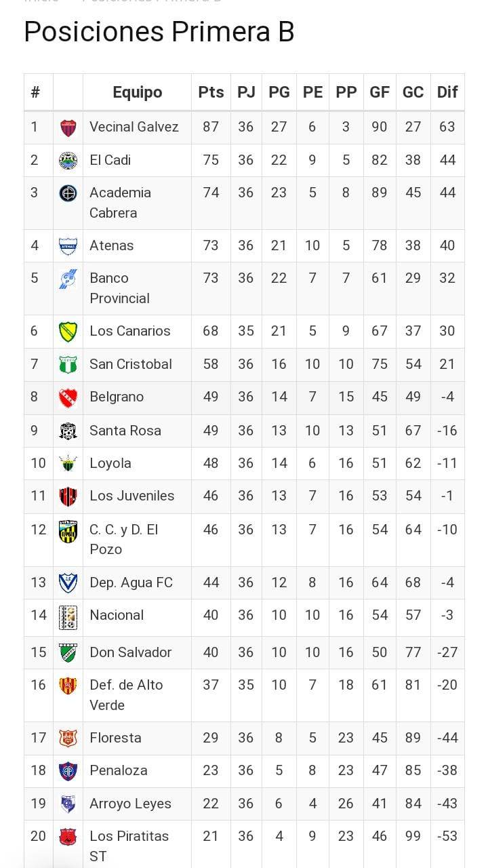This screenshot has height=868, width=488.
Task: Open the Atenas team name
Action: click(112, 245)
